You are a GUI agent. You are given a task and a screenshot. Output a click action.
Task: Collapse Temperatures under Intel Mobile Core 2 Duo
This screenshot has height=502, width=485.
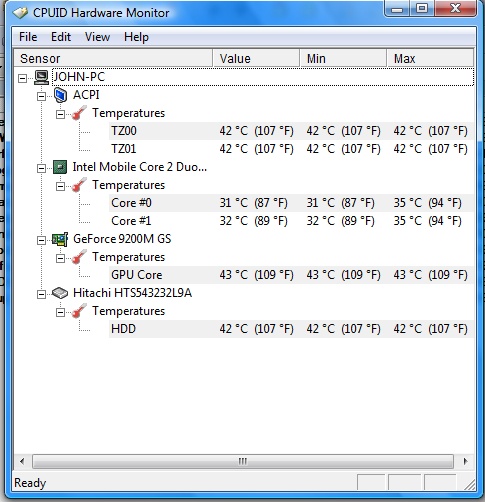pos(60,186)
